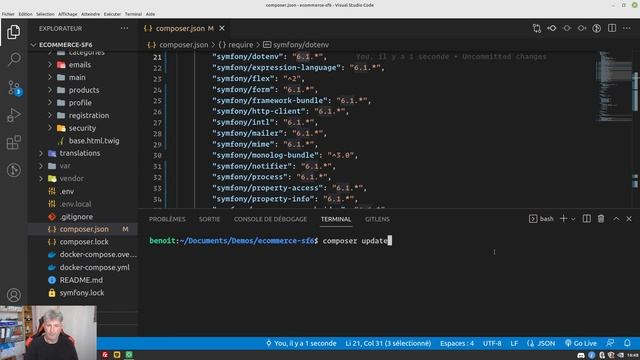Close the composer.json editor tab
This screenshot has height=360, width=640.
click(x=222, y=28)
